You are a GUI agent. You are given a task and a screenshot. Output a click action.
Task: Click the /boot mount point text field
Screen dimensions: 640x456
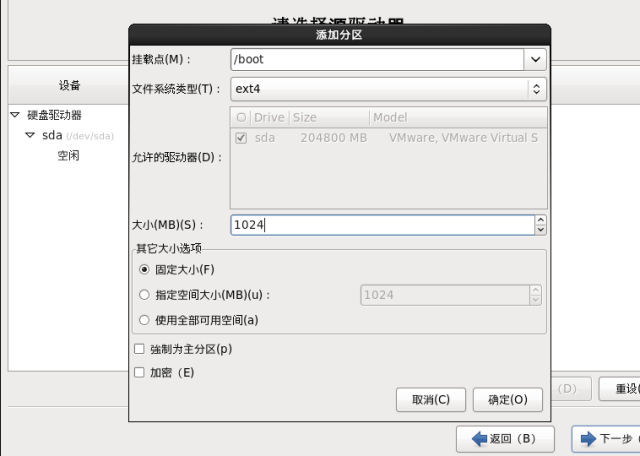377,60
